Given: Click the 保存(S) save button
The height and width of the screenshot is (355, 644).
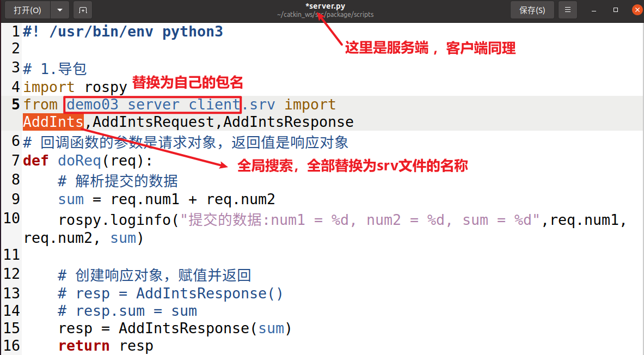Looking at the screenshot, I should pyautogui.click(x=532, y=10).
